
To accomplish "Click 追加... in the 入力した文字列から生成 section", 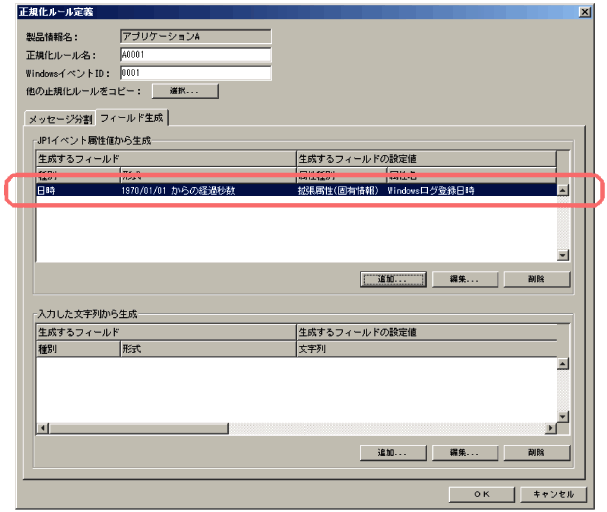I will click(393, 452).
